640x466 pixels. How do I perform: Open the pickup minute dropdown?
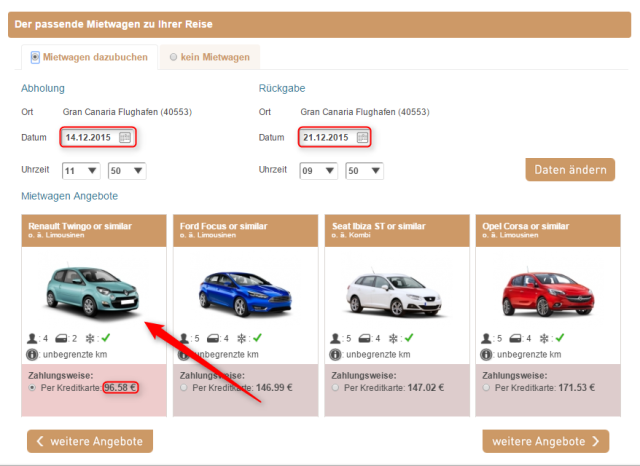tap(127, 171)
